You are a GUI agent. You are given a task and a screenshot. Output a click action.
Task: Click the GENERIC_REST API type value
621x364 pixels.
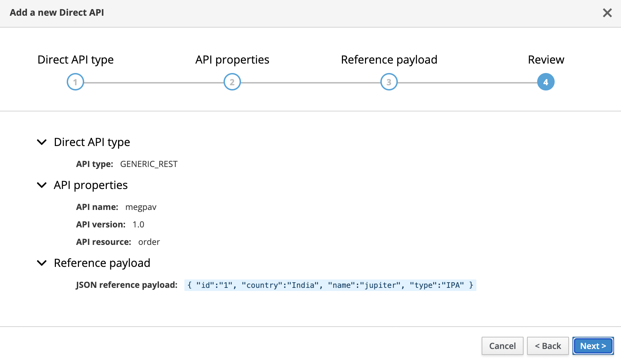[x=149, y=164]
